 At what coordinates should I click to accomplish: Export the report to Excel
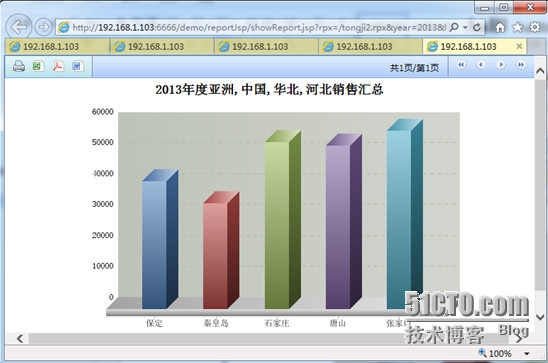pos(37,66)
